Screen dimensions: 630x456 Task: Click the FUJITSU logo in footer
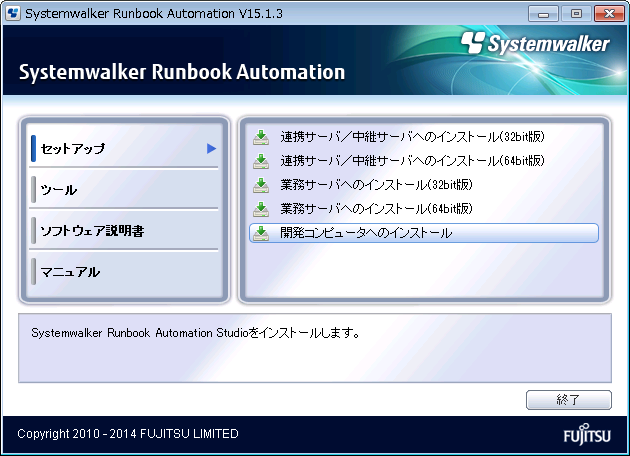pos(587,434)
